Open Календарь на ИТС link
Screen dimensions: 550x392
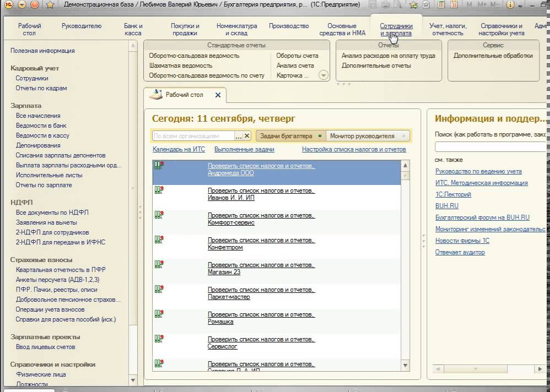click(179, 149)
